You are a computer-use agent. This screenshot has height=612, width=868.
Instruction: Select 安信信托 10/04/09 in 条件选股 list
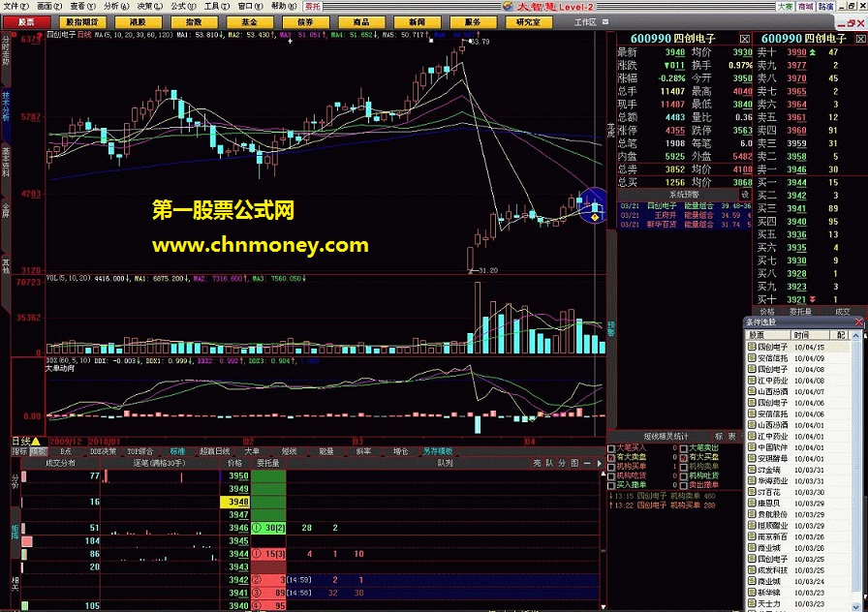(x=797, y=358)
